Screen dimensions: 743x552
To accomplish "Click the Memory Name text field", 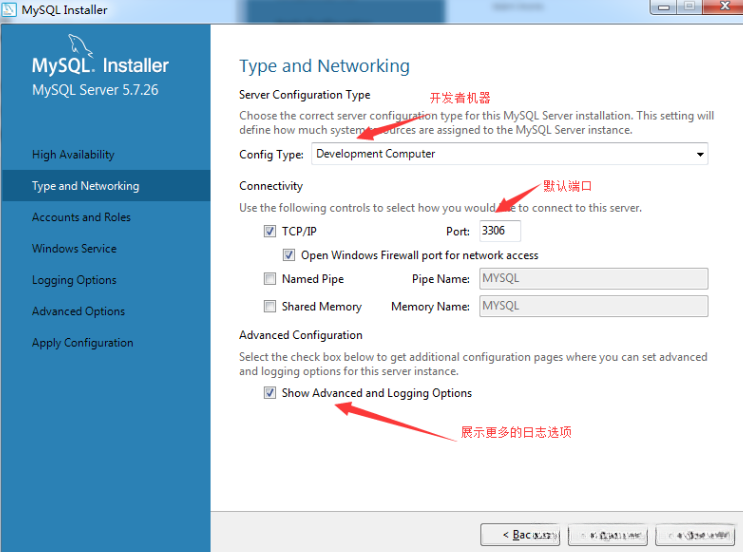I will pos(593,306).
